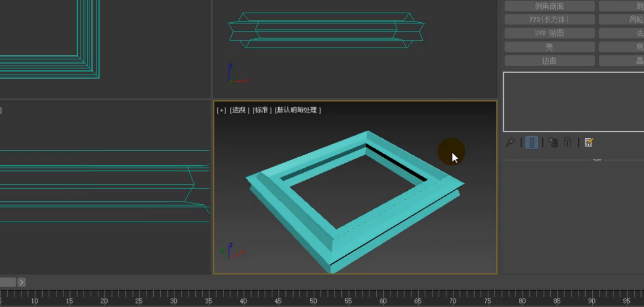Toggle the Show End Result icon
The image size is (644, 307).
tap(531, 143)
